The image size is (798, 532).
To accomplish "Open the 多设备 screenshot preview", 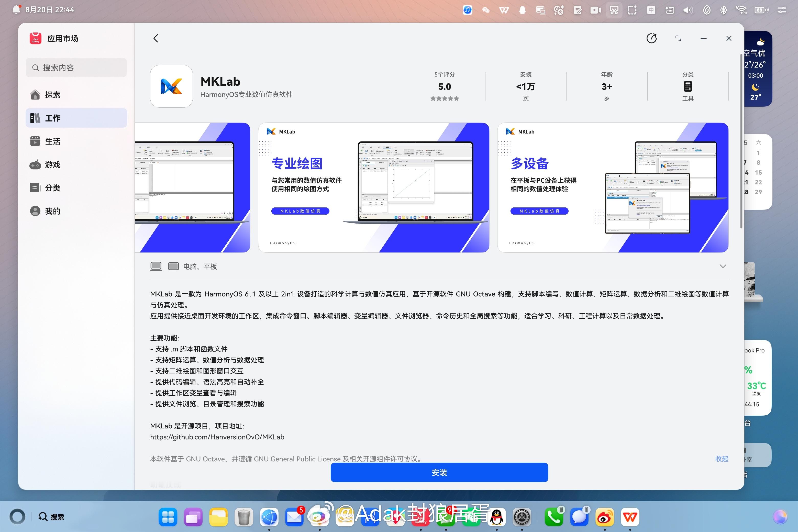I will (613, 188).
